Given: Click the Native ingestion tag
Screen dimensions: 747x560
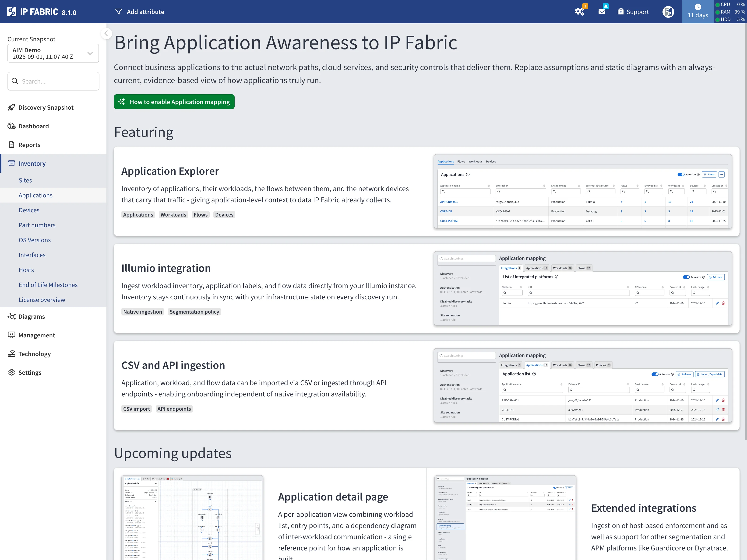Looking at the screenshot, I should [x=142, y=311].
